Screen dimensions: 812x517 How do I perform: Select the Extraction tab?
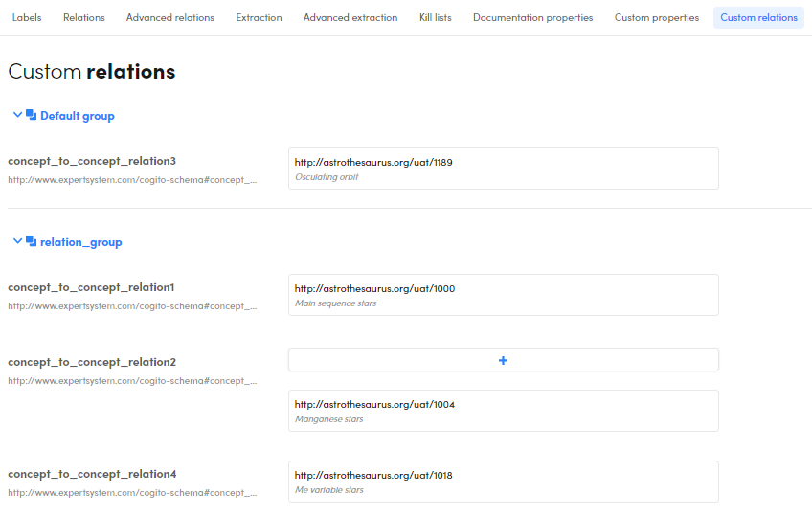259,17
